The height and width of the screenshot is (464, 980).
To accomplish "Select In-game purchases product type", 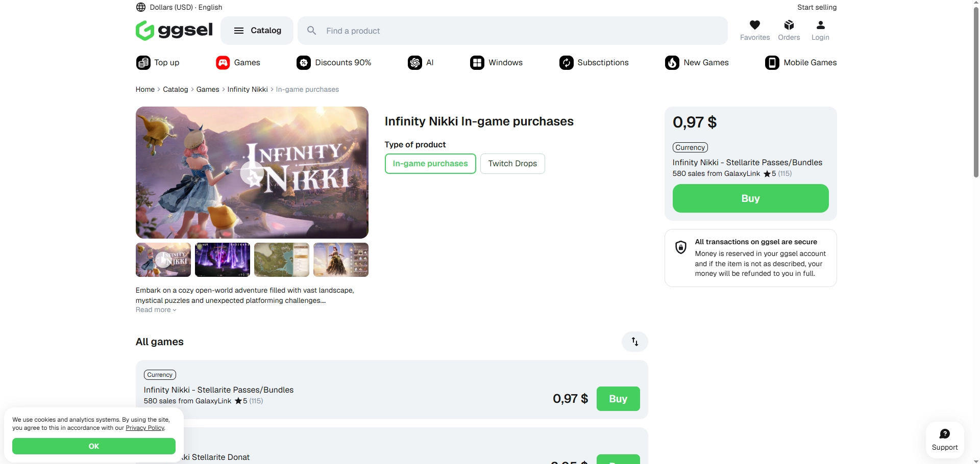I will pos(430,164).
